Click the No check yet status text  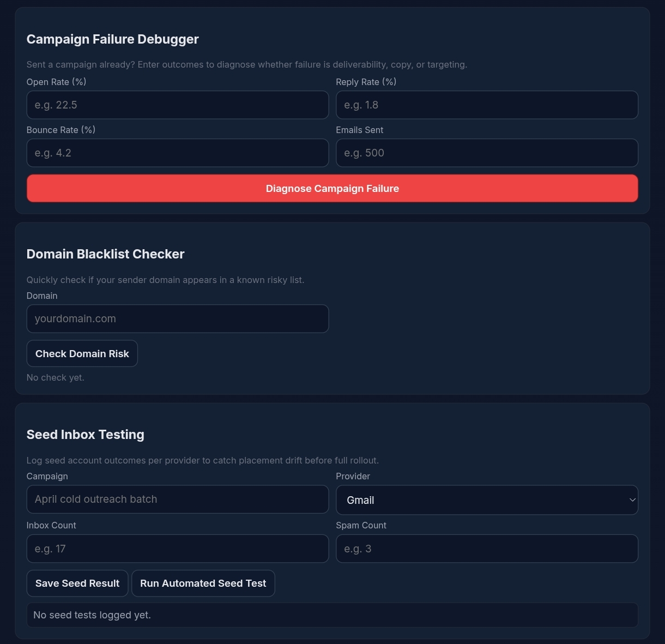tap(55, 377)
